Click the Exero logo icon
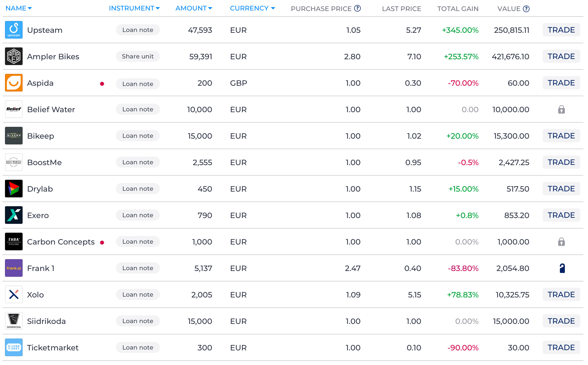The width and height of the screenshot is (588, 365). point(14,215)
